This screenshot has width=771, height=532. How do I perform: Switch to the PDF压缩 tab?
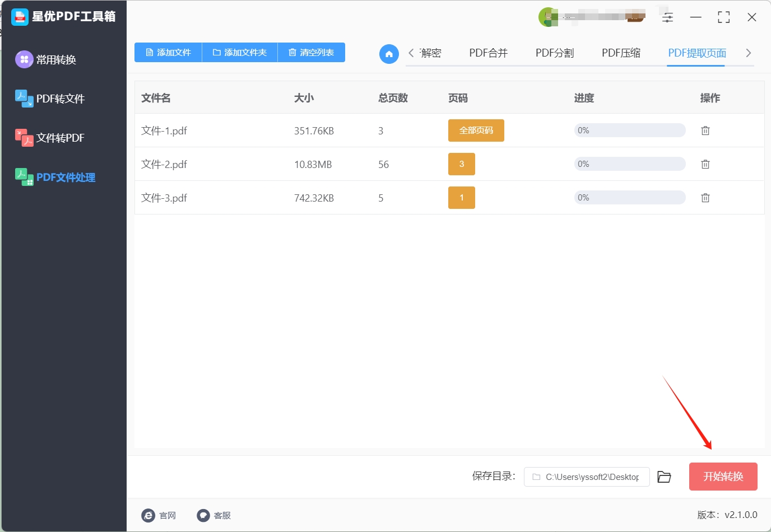pyautogui.click(x=621, y=53)
